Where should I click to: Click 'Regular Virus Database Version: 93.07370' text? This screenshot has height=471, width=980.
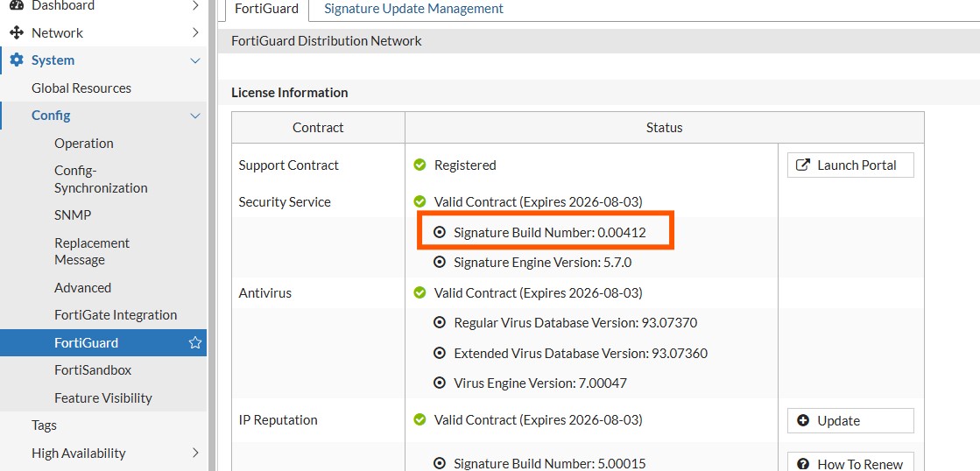(x=575, y=323)
